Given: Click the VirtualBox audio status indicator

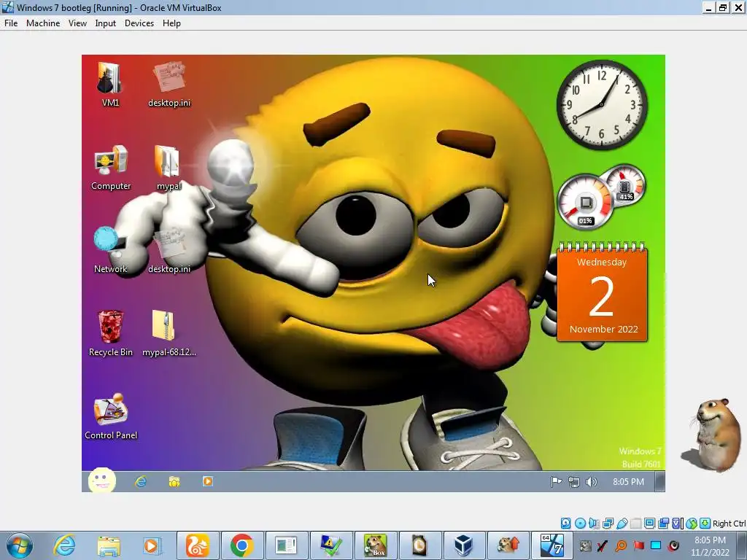Looking at the screenshot, I should (594, 524).
